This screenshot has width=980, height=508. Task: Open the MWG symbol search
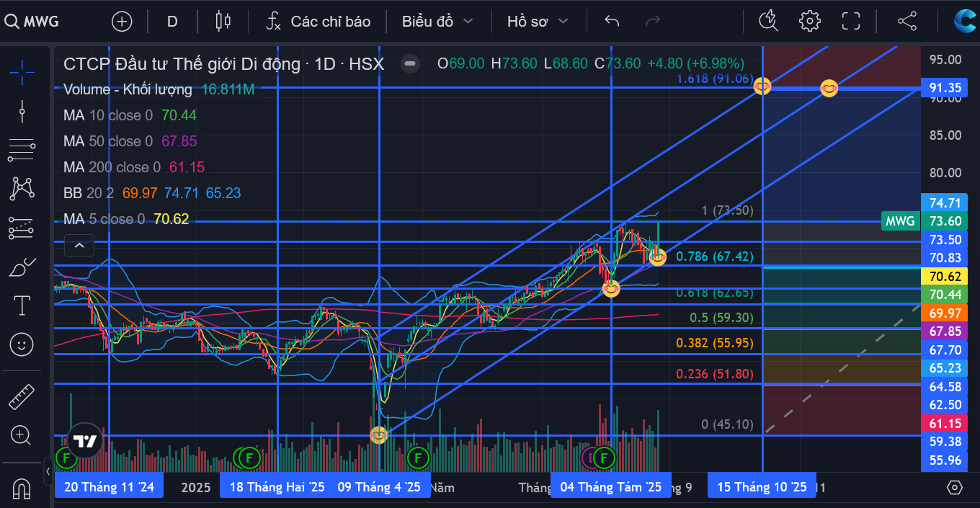click(x=32, y=21)
